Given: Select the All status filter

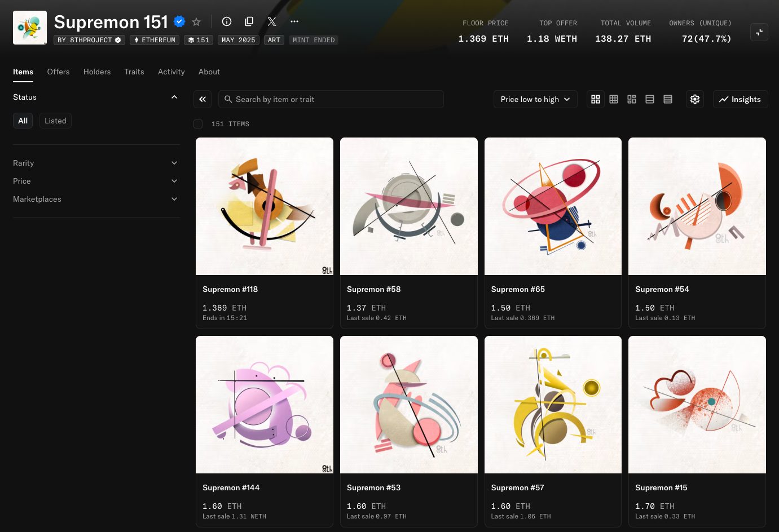Looking at the screenshot, I should pyautogui.click(x=23, y=121).
